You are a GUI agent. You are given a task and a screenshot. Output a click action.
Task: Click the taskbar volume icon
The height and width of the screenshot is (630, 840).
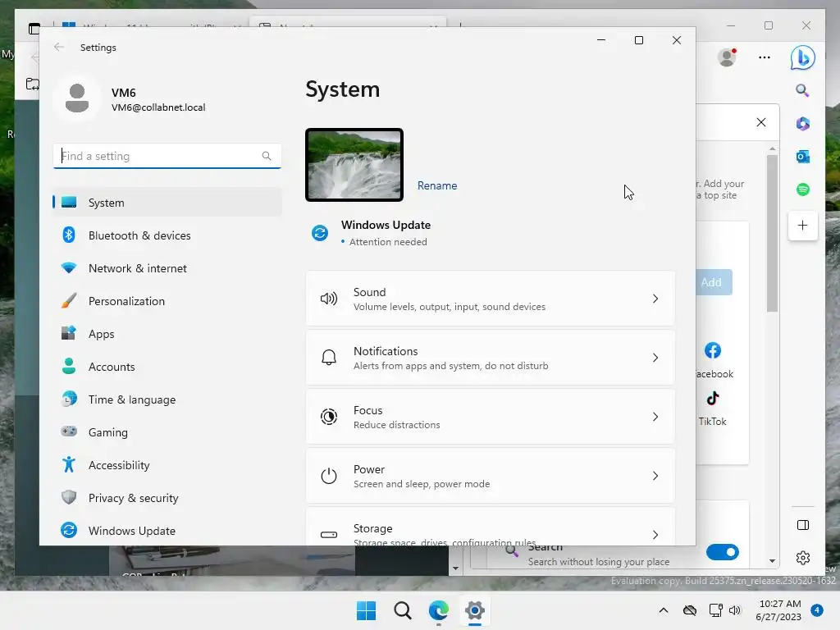click(734, 610)
